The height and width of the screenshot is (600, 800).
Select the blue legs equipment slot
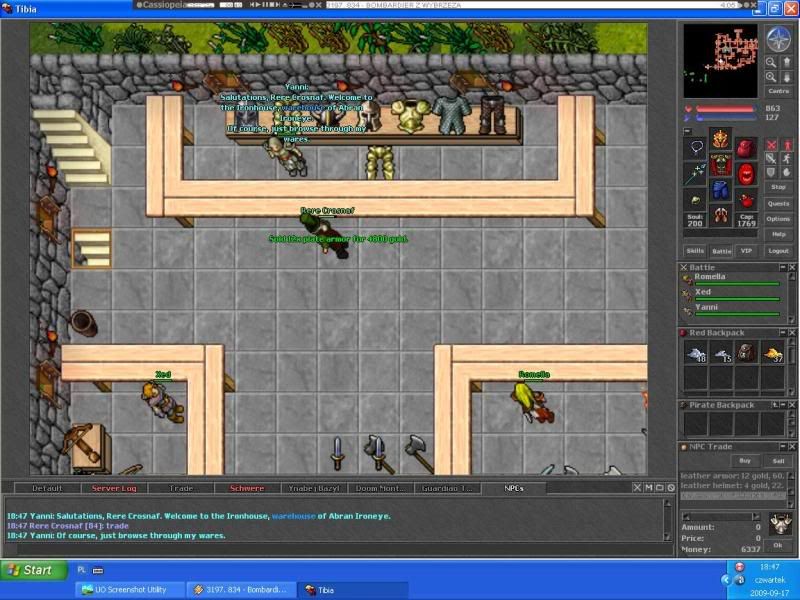[720, 190]
